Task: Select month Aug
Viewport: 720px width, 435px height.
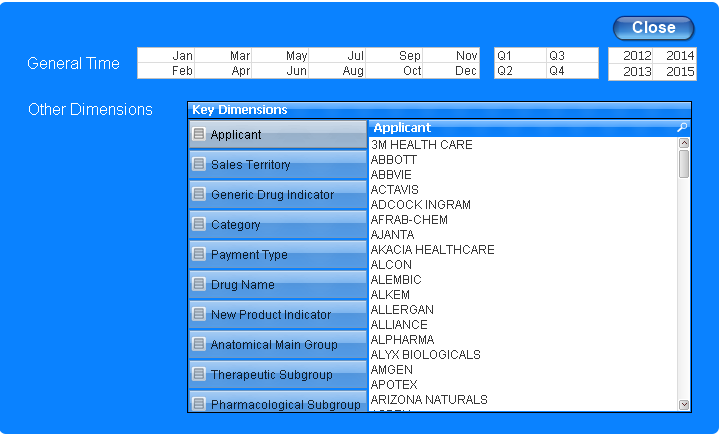Action: (337, 71)
